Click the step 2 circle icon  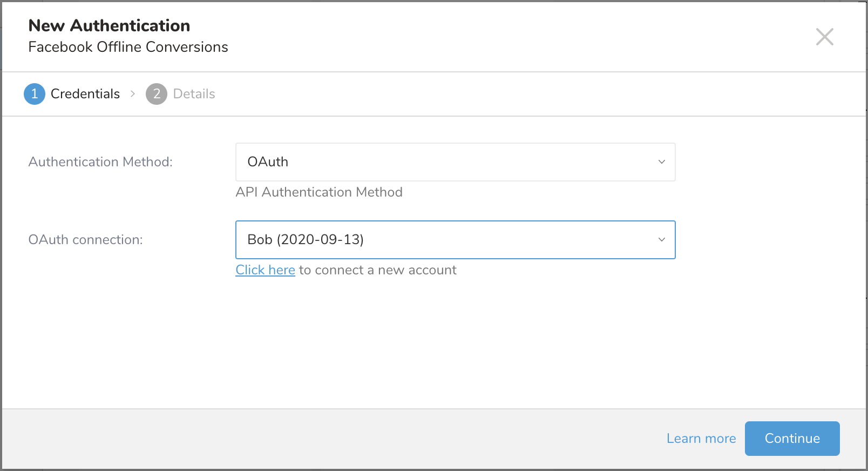pyautogui.click(x=157, y=94)
